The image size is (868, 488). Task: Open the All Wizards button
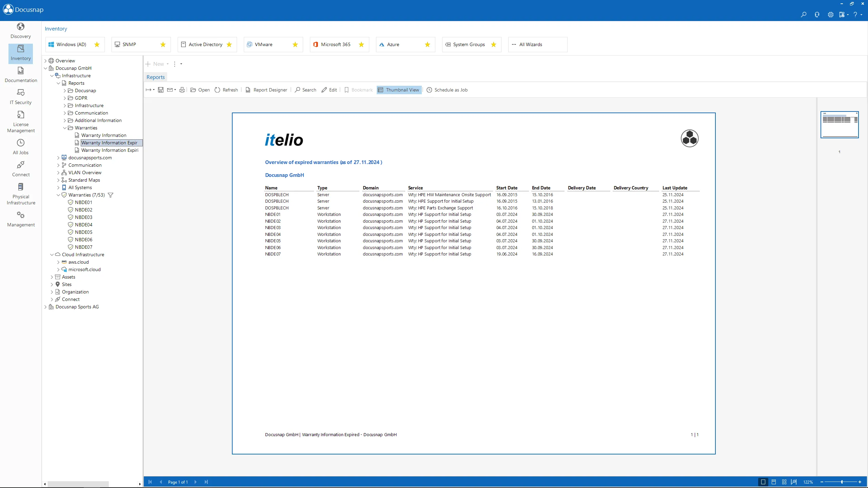point(537,44)
